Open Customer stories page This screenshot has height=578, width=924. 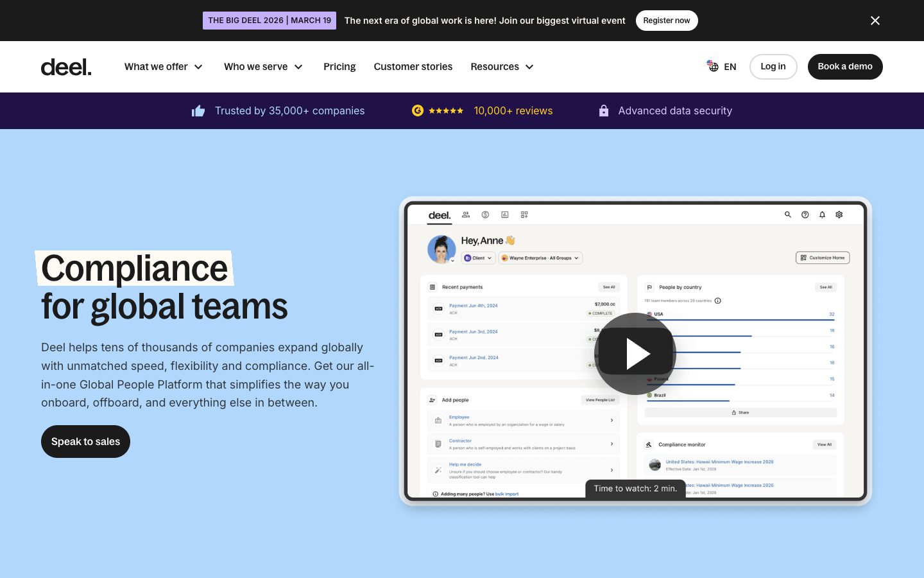click(x=413, y=67)
